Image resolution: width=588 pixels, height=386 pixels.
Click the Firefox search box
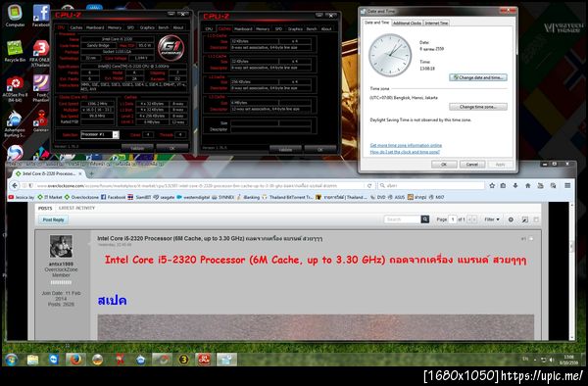pos(431,185)
